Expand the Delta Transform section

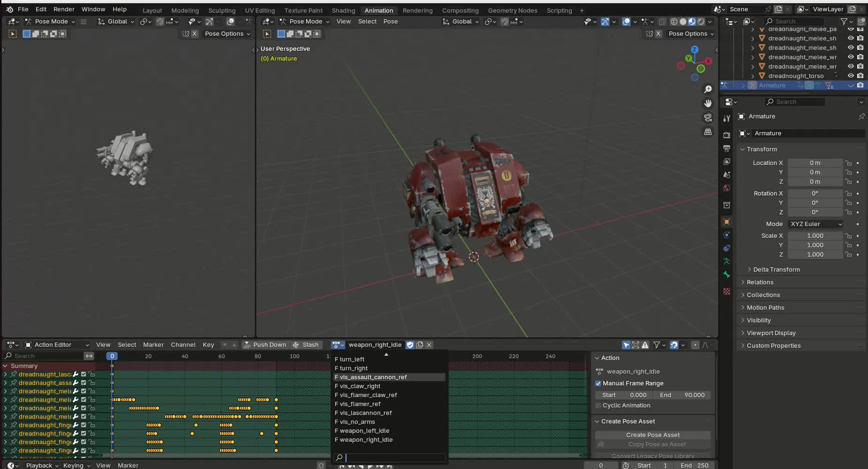pos(775,269)
